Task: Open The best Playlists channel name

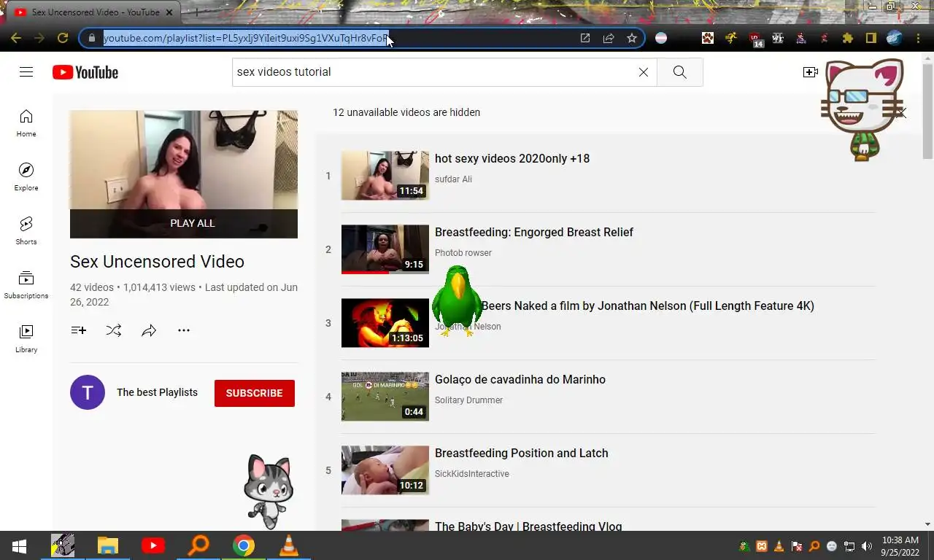Action: [157, 392]
